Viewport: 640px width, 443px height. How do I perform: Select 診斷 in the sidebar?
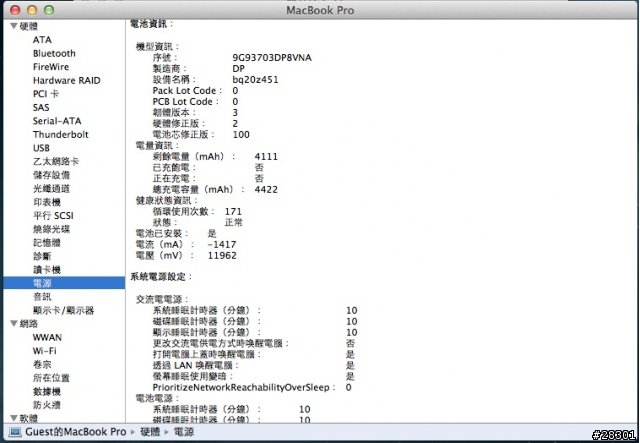coord(42,256)
